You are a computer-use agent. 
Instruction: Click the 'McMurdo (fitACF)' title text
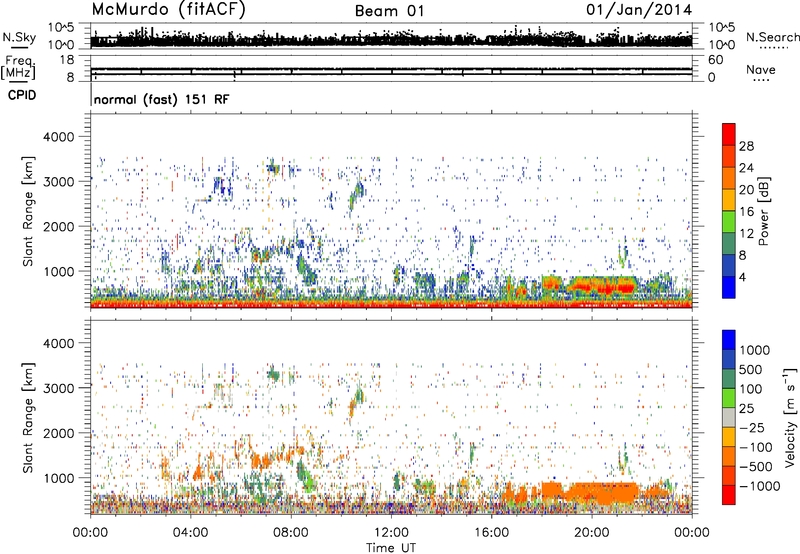click(x=168, y=10)
